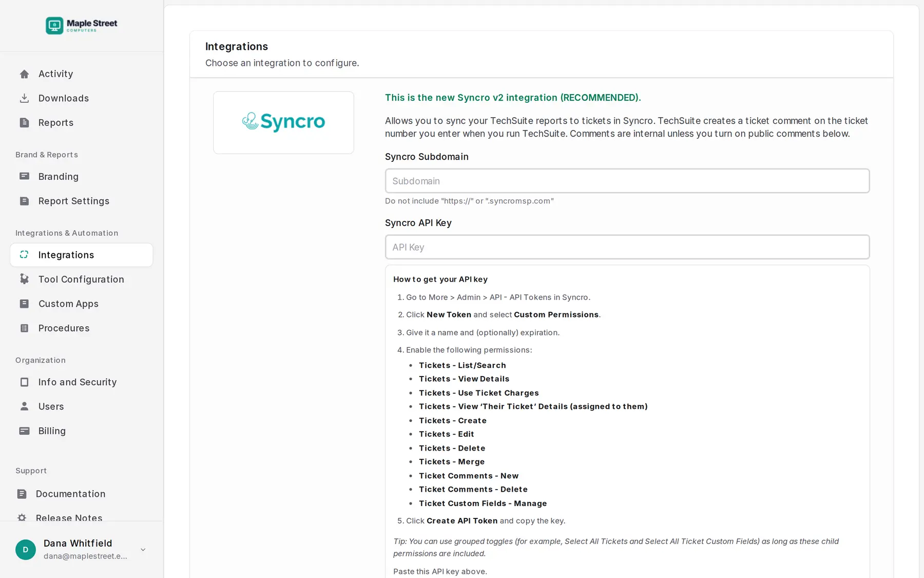The image size is (924, 578).
Task: Click 'Brand & Reports' section label
Action: point(47,155)
